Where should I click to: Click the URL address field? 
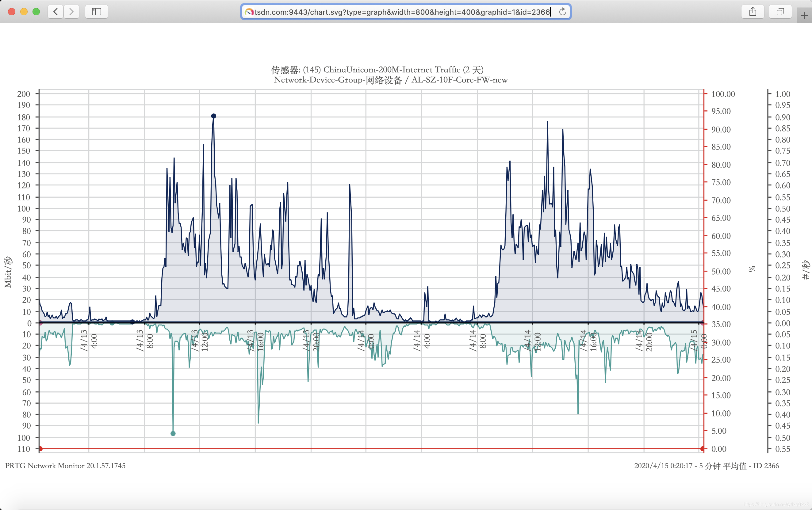[x=401, y=12]
